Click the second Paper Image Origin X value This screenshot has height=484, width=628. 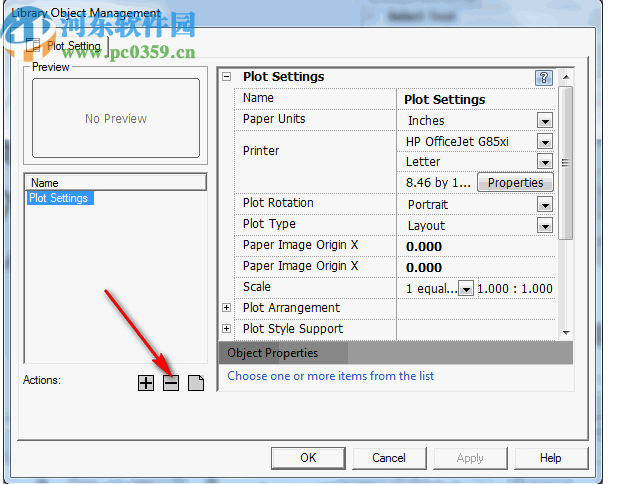(476, 267)
